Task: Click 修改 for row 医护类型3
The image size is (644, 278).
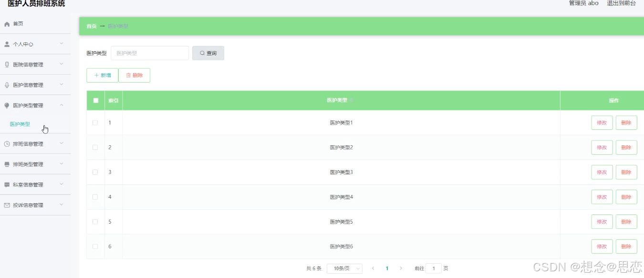Action: point(602,172)
